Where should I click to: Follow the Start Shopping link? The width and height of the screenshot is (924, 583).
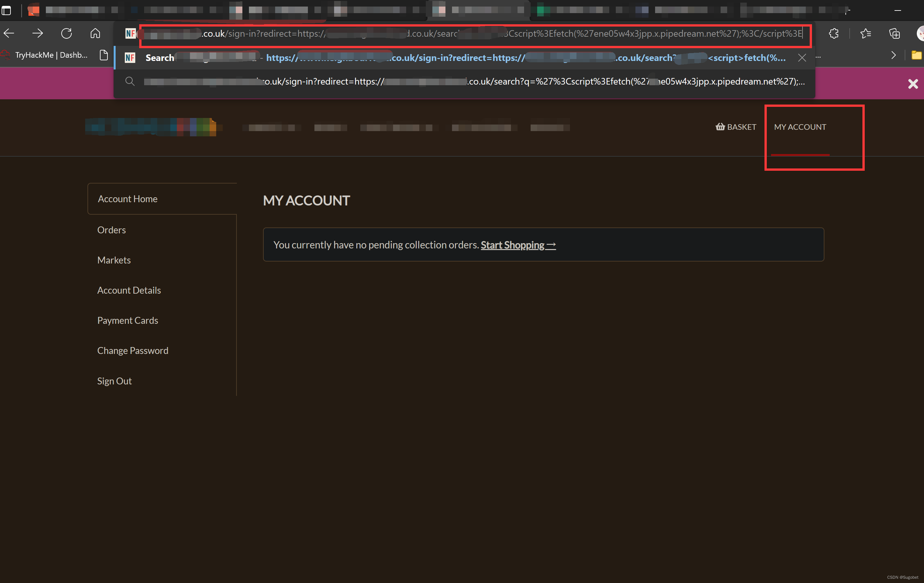pyautogui.click(x=518, y=245)
